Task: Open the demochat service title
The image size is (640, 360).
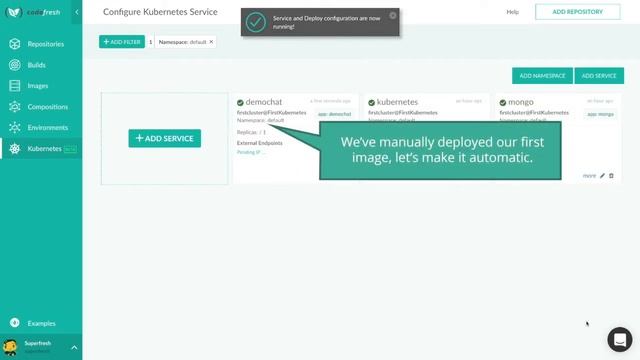Action: [x=264, y=102]
